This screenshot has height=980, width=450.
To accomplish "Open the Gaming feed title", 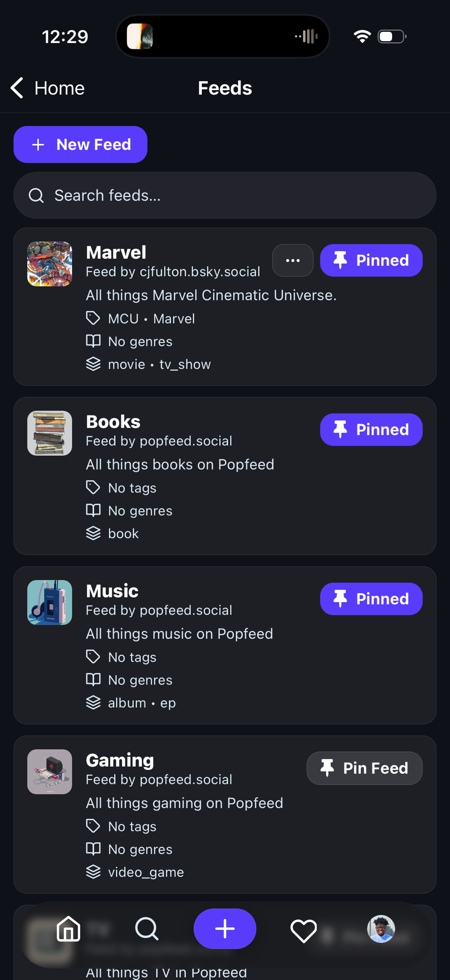I will 120,760.
